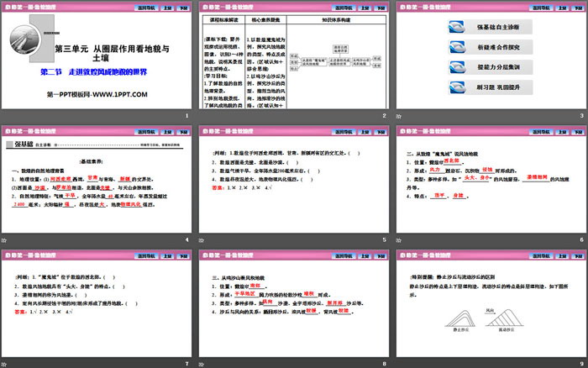Click slide number 8 label
588x368 pixels.
385,364
